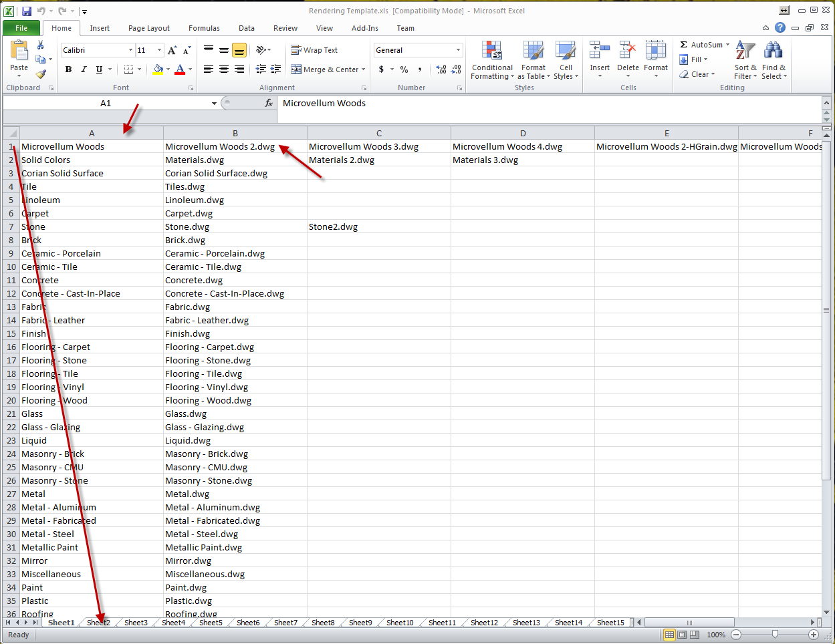Open the Font size dropdown
The image size is (835, 644).
click(x=159, y=50)
